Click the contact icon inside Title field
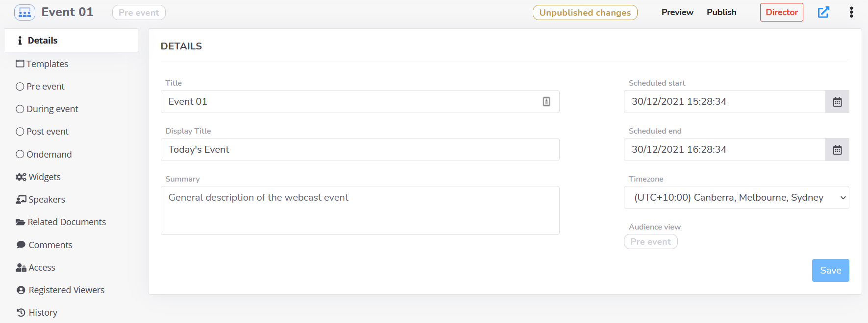This screenshot has height=323, width=868. pyautogui.click(x=546, y=102)
